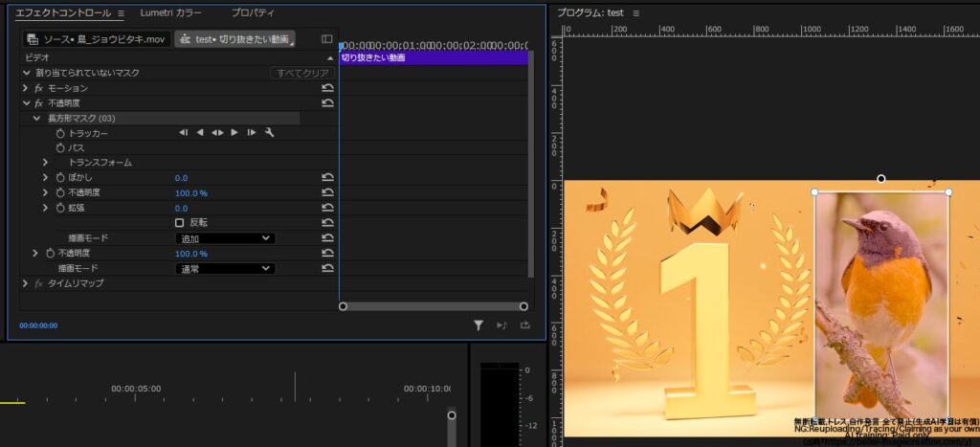The height and width of the screenshot is (447, 980).
Task: Open the 通常 blend mode dropdown
Action: pyautogui.click(x=225, y=268)
